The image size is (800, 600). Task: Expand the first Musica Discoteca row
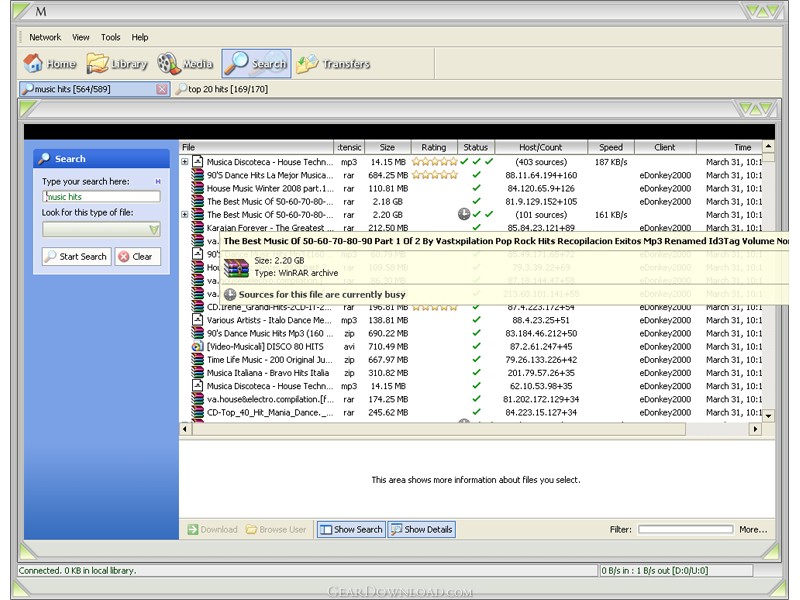(x=185, y=162)
